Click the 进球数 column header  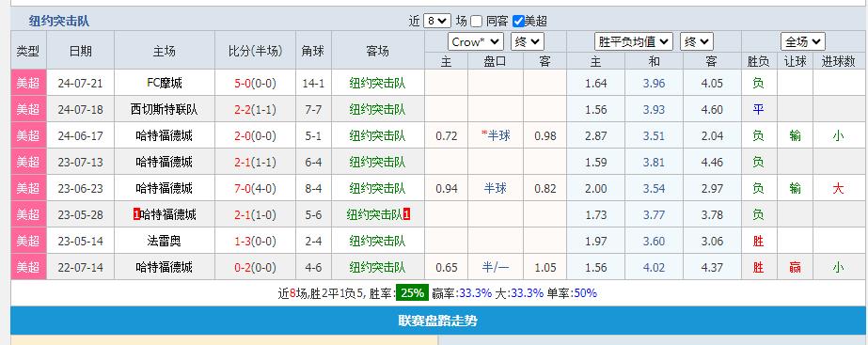coord(838,61)
